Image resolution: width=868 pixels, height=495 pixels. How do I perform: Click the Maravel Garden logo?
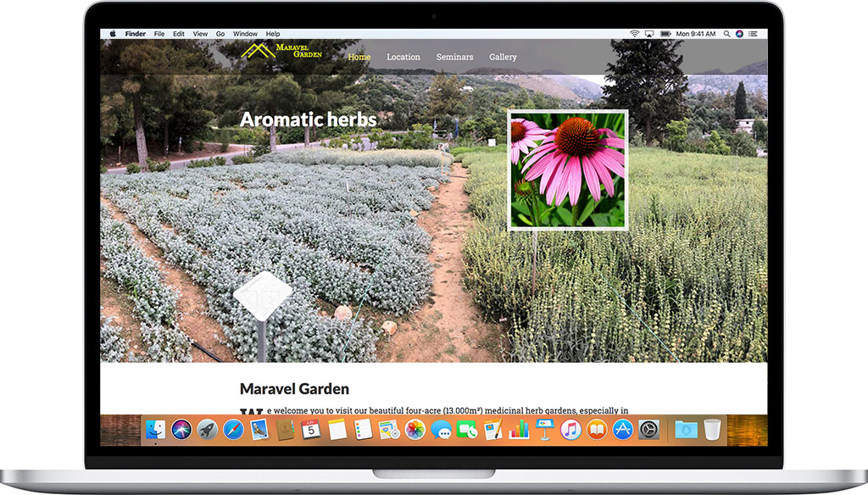point(281,51)
